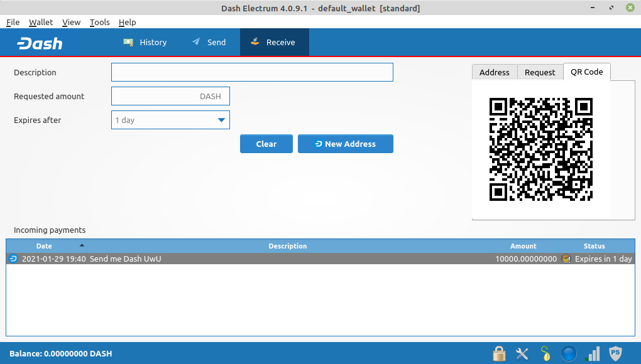This screenshot has height=364, width=641.
Task: Focus the Description input field
Action: [252, 72]
